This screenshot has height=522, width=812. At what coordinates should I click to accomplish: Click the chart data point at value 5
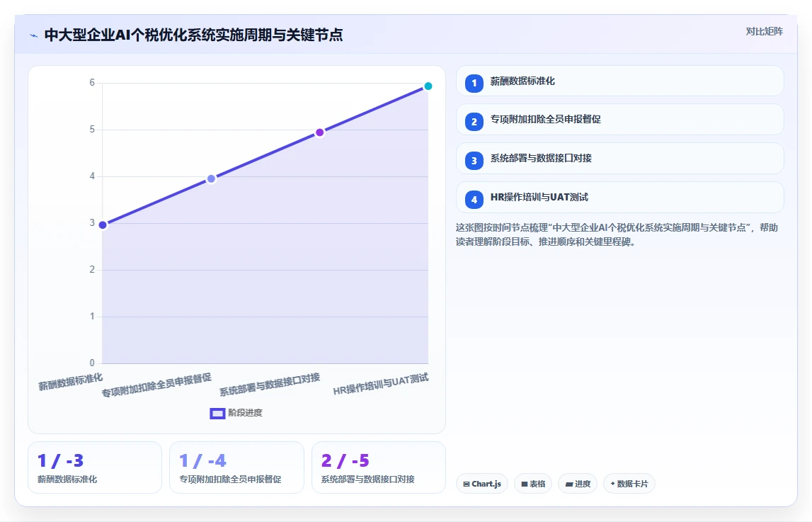pyautogui.click(x=319, y=132)
